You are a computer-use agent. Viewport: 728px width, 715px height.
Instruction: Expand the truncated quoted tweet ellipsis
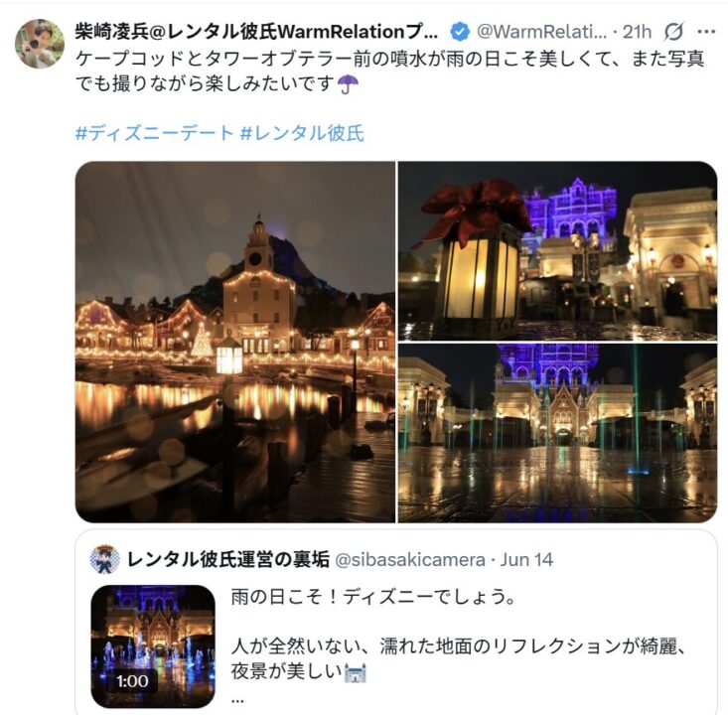237,699
